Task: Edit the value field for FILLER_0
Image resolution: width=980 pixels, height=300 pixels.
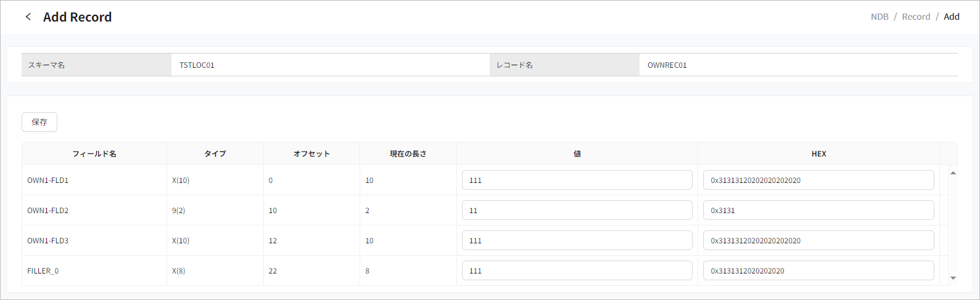Action: [x=577, y=271]
